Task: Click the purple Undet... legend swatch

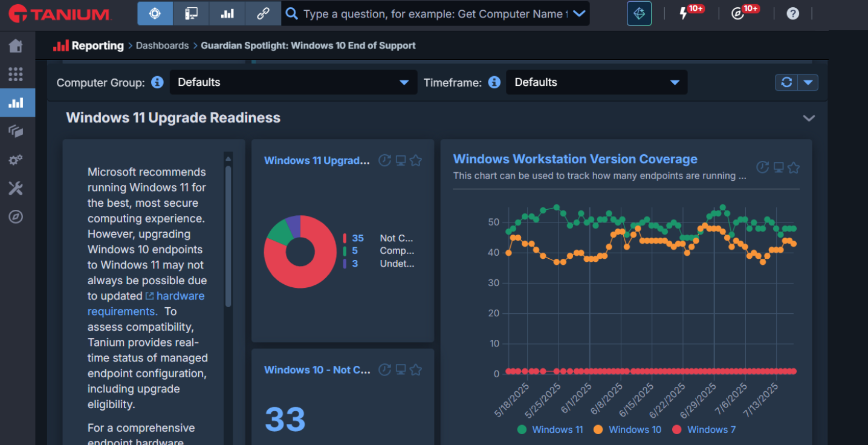Action: point(345,264)
